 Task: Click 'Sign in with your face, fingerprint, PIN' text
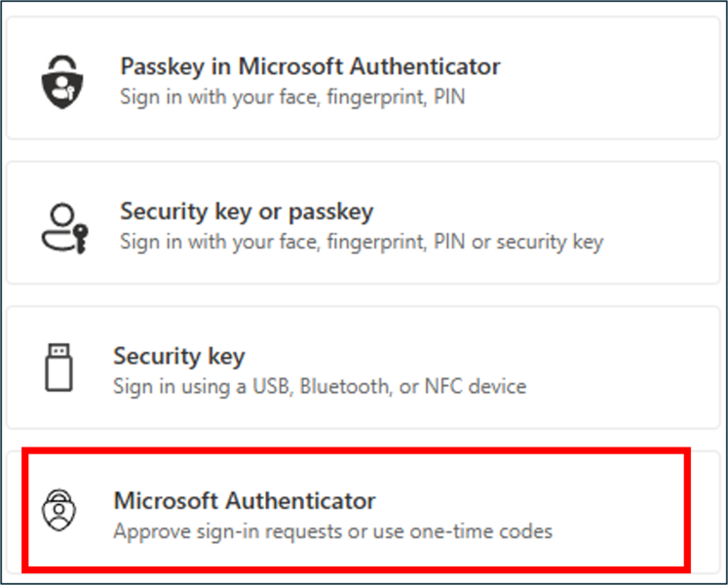pyautogui.click(x=291, y=97)
